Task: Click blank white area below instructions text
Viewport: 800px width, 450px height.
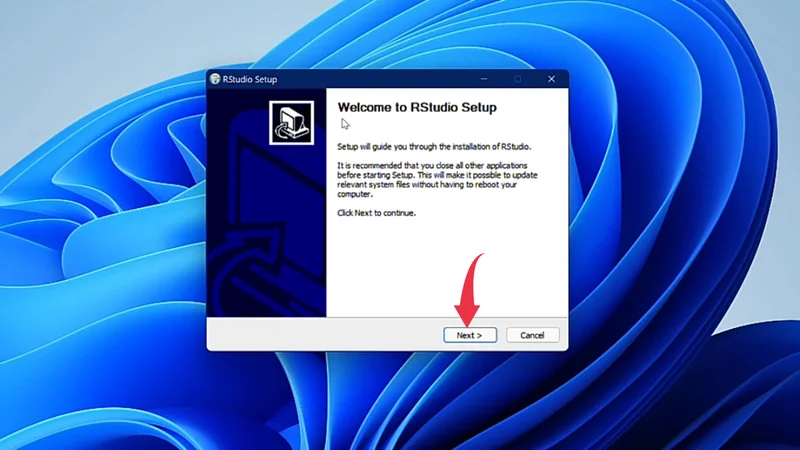Action: point(400,270)
